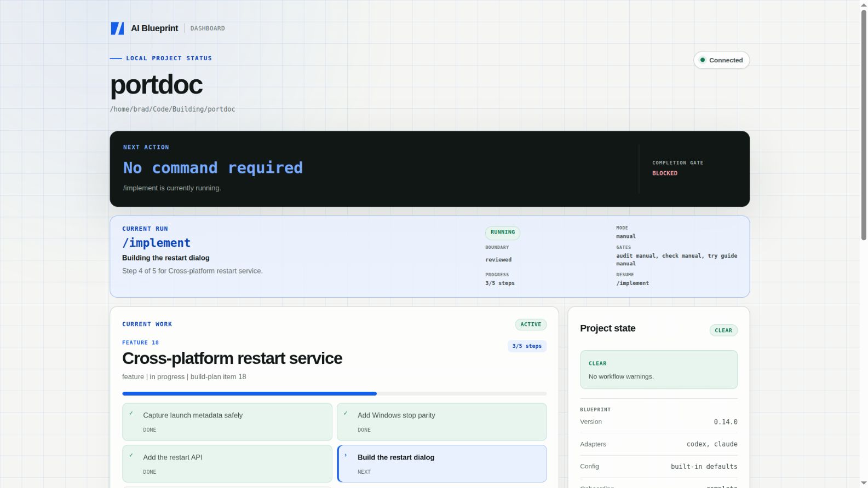Click the /implement heading in Current Run
Screen dimensions: 868x488
[x=157, y=243]
